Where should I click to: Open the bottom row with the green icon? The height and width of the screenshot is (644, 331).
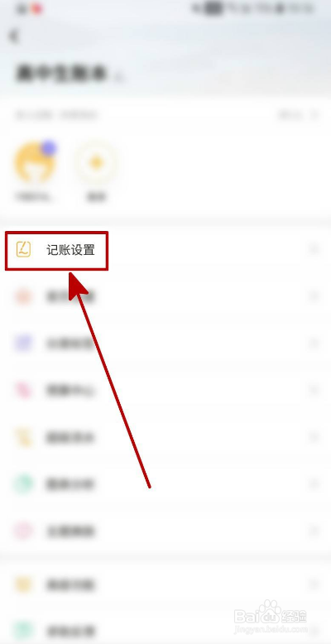[165, 631]
